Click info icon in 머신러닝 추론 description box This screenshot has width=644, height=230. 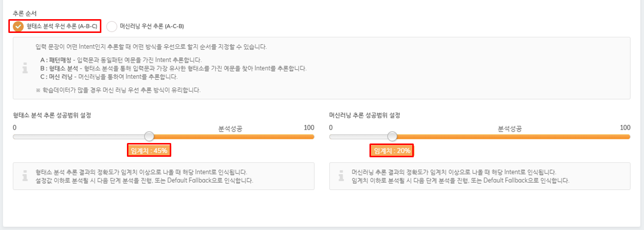click(x=341, y=176)
